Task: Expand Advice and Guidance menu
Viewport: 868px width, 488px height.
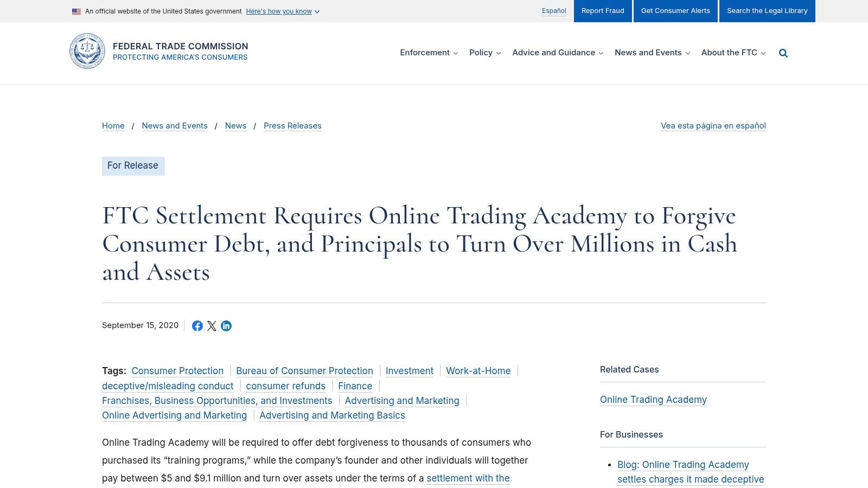Action: tap(558, 53)
